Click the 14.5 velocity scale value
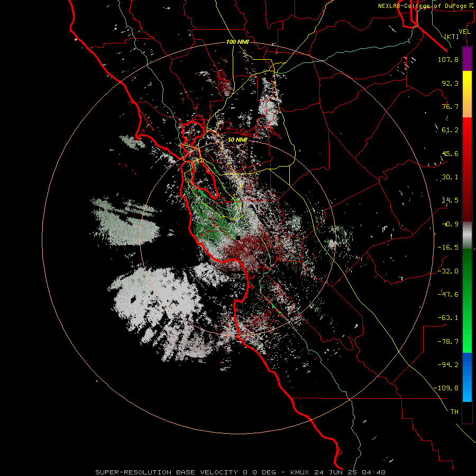476x476 pixels. click(450, 200)
